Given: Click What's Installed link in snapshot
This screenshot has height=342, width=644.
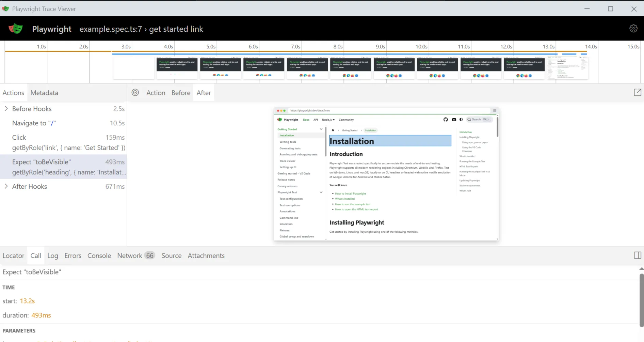Looking at the screenshot, I should tap(345, 199).
